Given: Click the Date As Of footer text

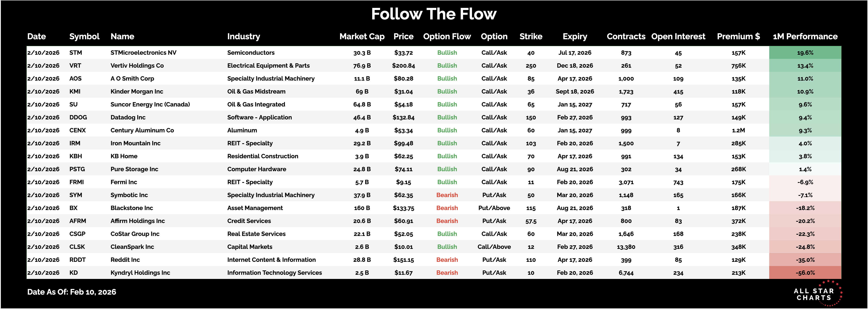Looking at the screenshot, I should point(71,292).
